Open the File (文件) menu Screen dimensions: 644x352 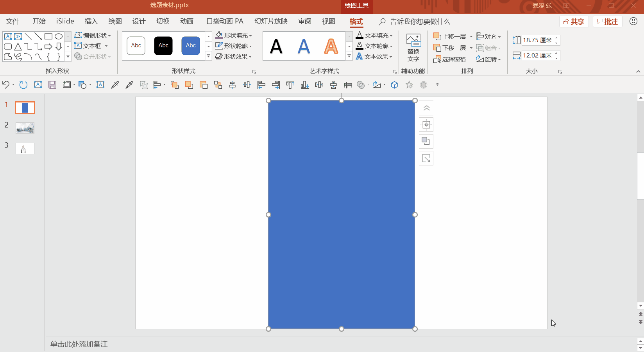[13, 21]
